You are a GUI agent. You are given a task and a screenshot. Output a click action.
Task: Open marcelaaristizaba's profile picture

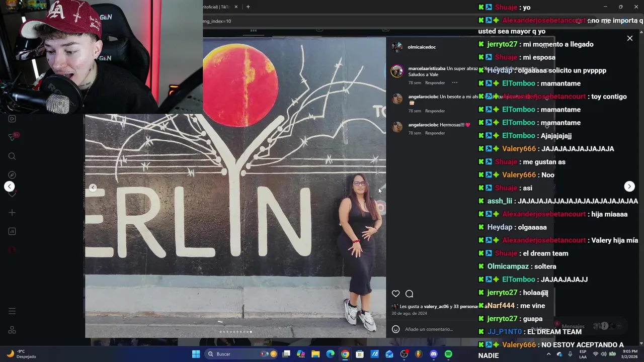pyautogui.click(x=397, y=71)
